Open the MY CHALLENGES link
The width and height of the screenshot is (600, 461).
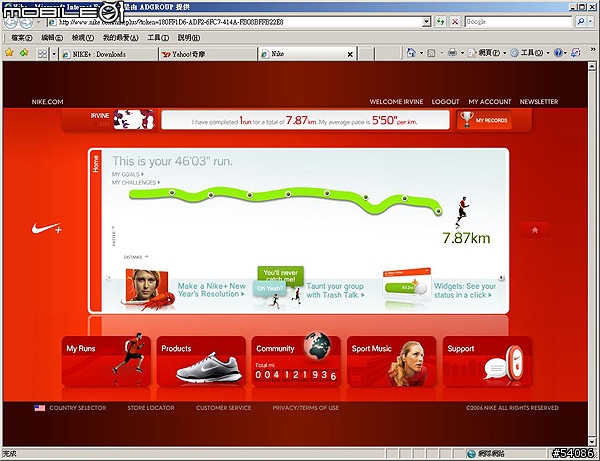[136, 182]
